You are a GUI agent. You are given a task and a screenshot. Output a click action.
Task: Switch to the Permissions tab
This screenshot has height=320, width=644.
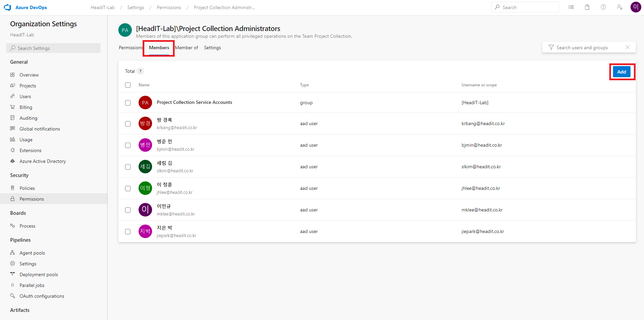pyautogui.click(x=131, y=48)
